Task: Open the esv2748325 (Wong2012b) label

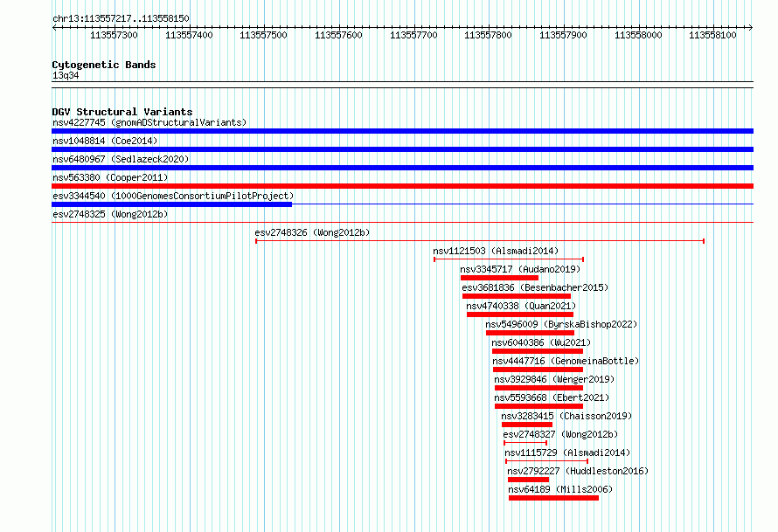Action: point(110,214)
